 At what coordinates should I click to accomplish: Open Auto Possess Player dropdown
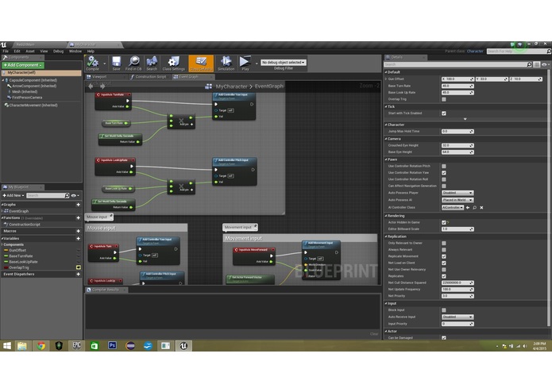pos(457,193)
